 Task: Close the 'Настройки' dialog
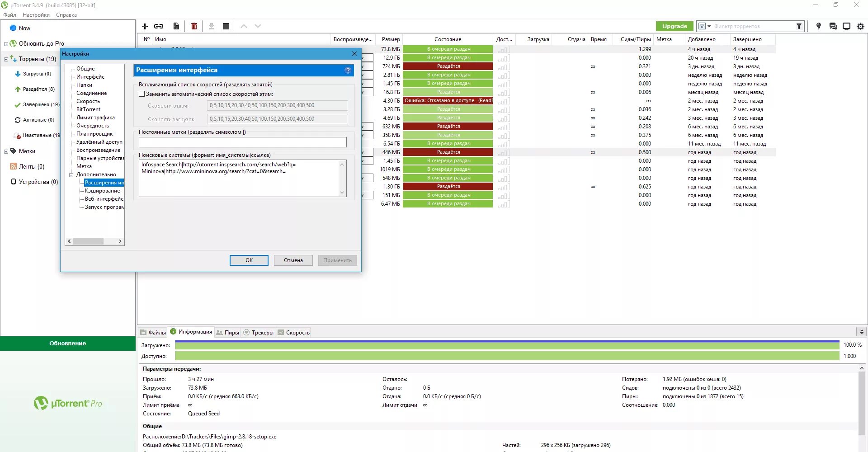[354, 54]
